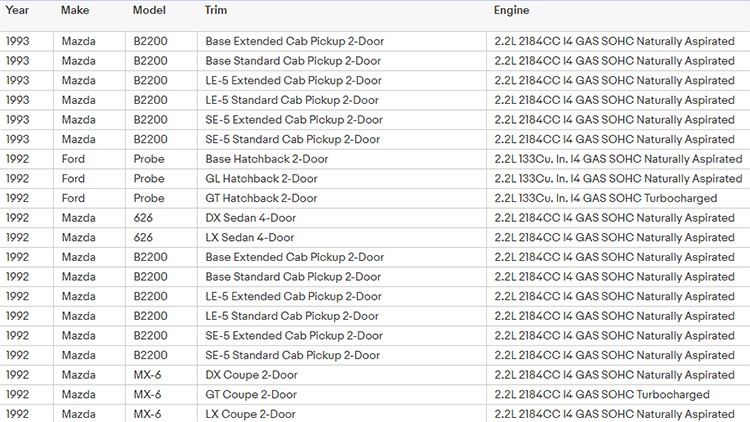
Task: Click 133Cu. In. engine cell in Probe Base row
Action: click(x=618, y=159)
